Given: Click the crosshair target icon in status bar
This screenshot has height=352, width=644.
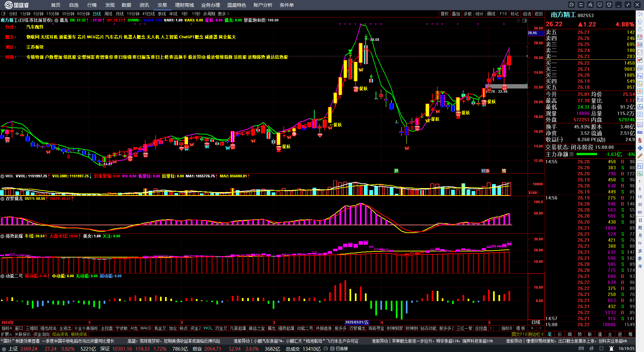Looking at the screenshot, I should (x=601, y=349).
